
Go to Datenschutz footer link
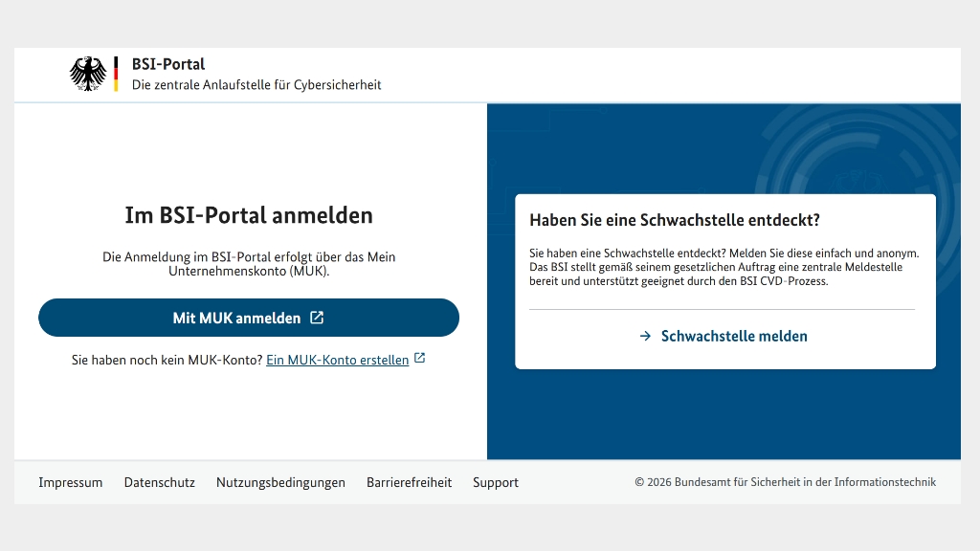coord(159,482)
